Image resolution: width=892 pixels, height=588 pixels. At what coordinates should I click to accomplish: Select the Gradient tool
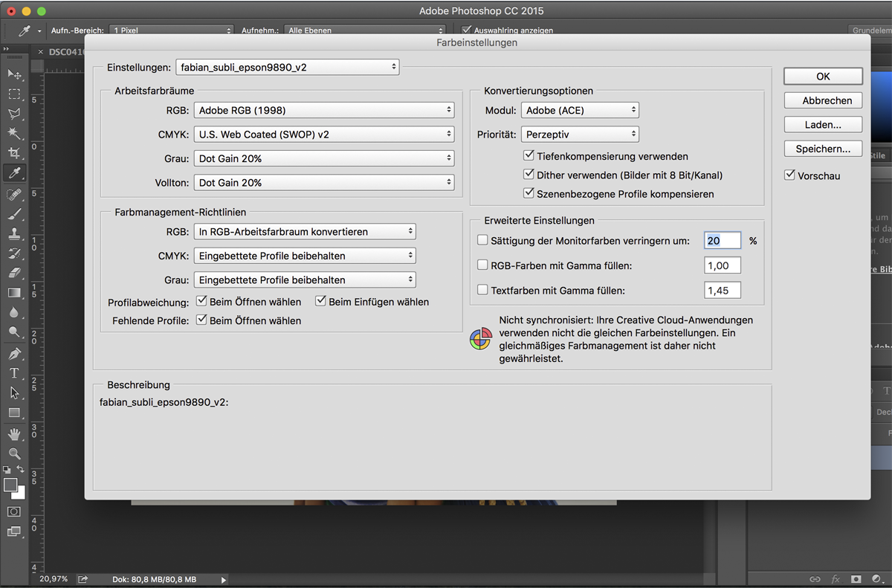[14, 293]
